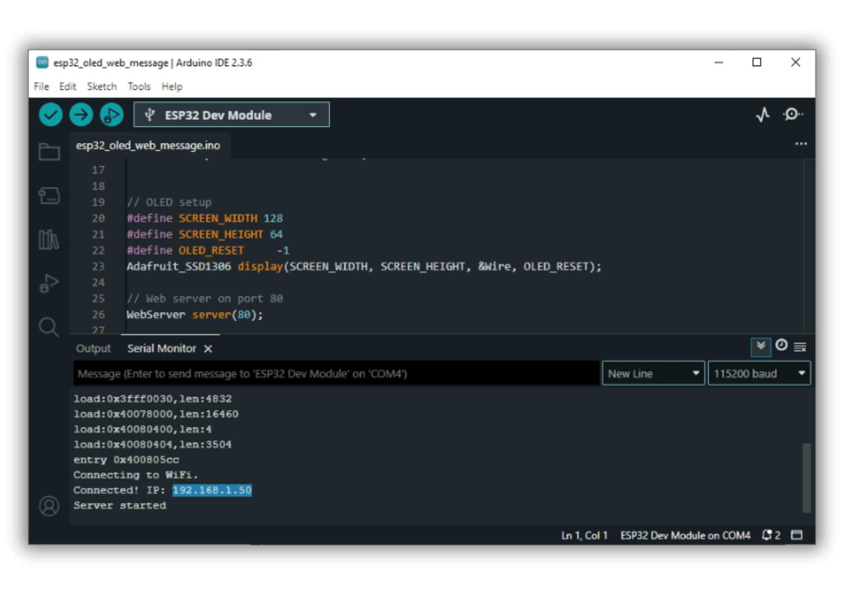This screenshot has width=843, height=616.
Task: Open the Debug panel in the sidebar
Action: [x=49, y=283]
